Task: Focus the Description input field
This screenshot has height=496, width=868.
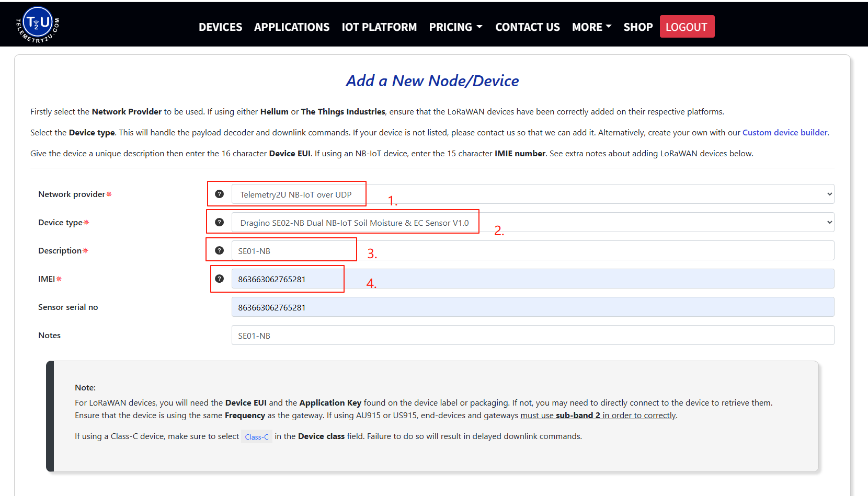Action: [x=533, y=250]
